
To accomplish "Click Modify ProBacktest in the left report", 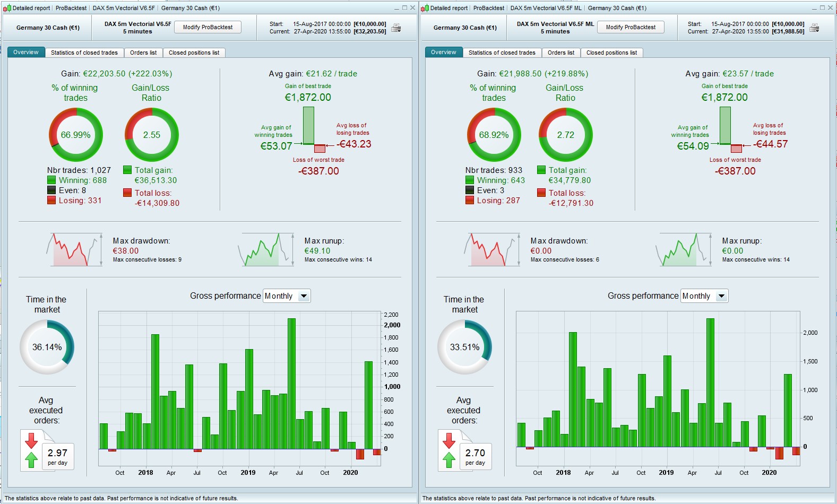I will click(208, 27).
